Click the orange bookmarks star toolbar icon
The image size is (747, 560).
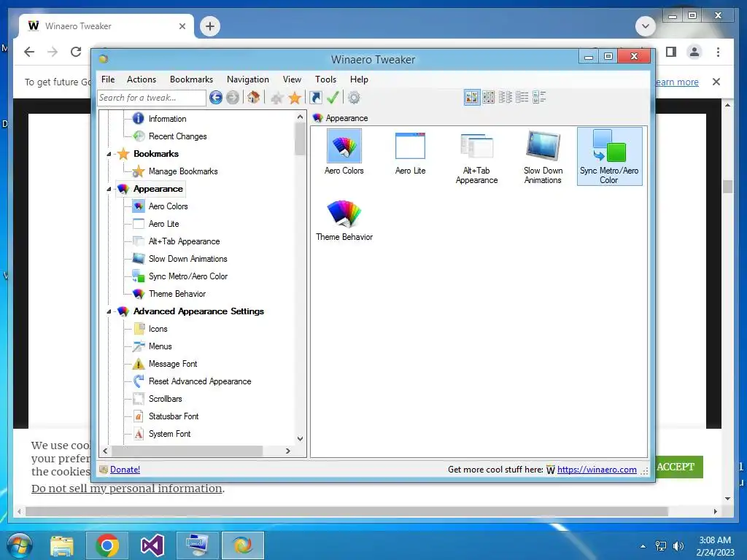pos(295,98)
